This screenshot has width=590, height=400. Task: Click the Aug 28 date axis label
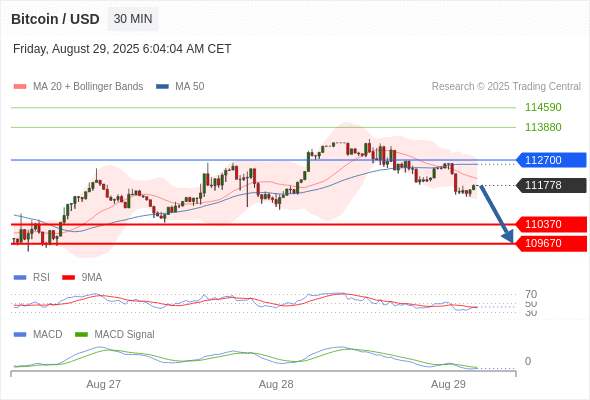(x=276, y=384)
